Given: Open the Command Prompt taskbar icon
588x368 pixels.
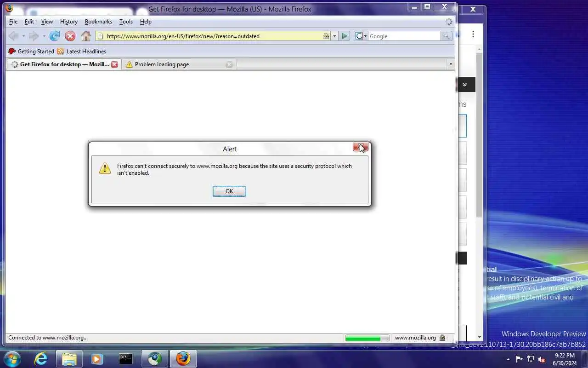Looking at the screenshot, I should 126,359.
